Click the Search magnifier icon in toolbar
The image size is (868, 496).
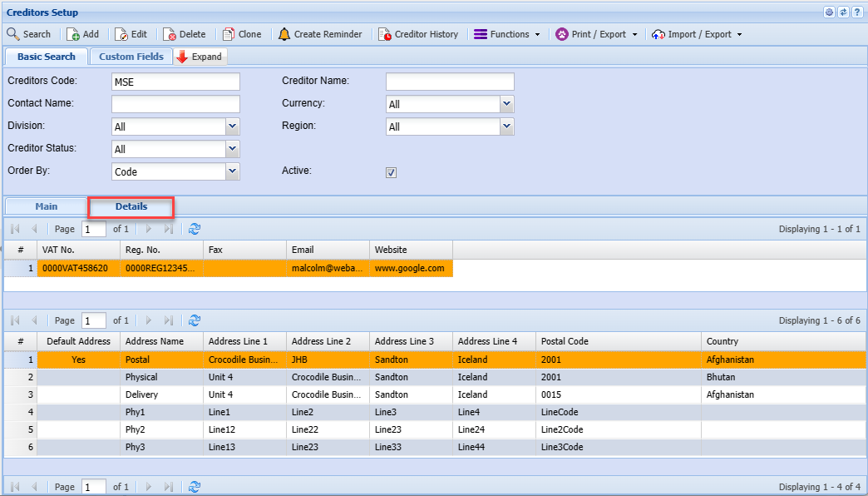(13, 34)
